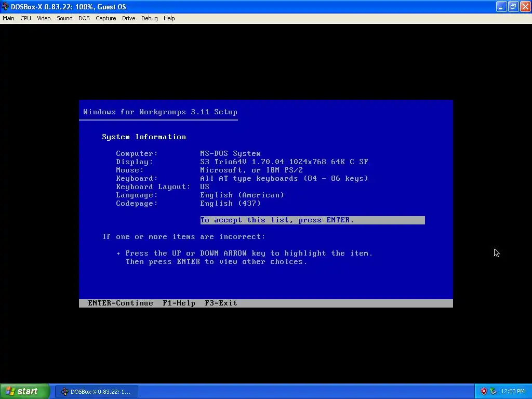Click the 'Codepage:' label
This screenshot has width=532, height=399.
(x=137, y=203)
